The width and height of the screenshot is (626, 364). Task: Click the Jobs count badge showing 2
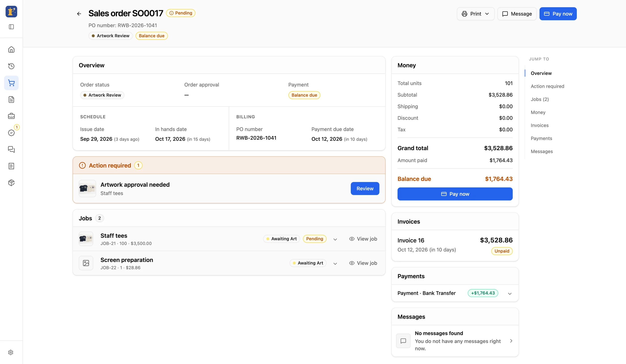99,218
